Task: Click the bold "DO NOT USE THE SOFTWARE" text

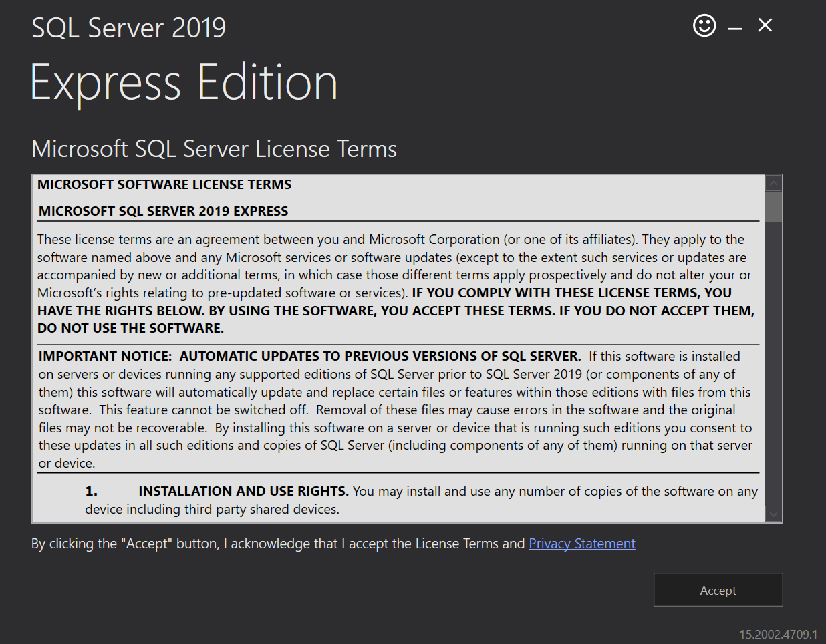Action: tap(130, 328)
